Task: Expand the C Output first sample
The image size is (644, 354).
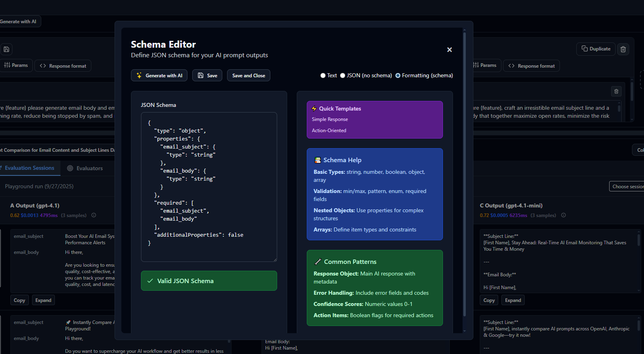Action: click(x=513, y=300)
